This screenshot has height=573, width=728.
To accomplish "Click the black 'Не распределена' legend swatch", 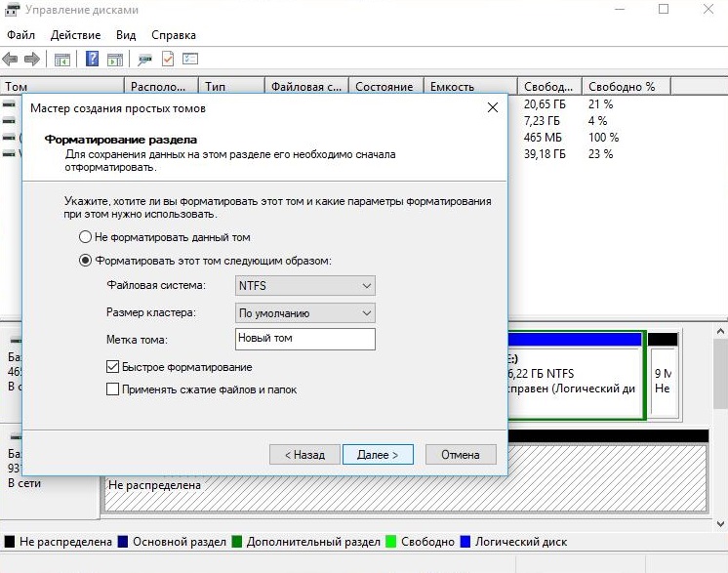I will click(10, 542).
